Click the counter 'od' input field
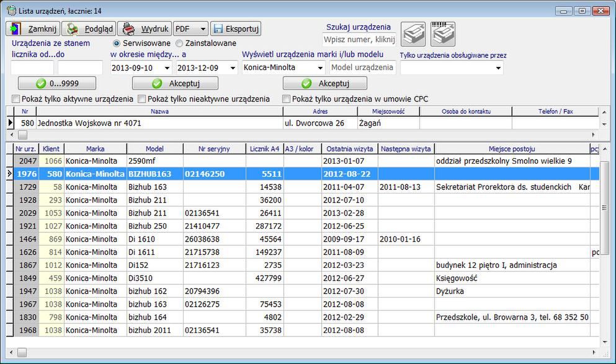 [32, 68]
